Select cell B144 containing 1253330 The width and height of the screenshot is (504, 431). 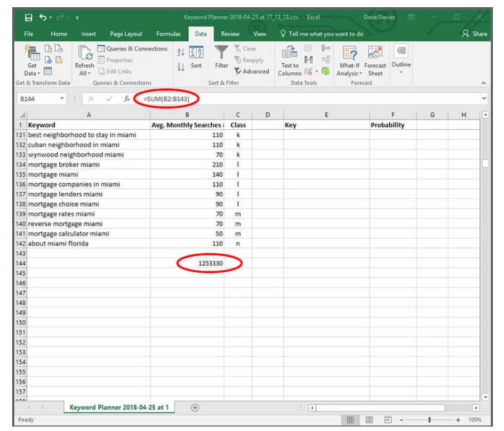(x=187, y=263)
